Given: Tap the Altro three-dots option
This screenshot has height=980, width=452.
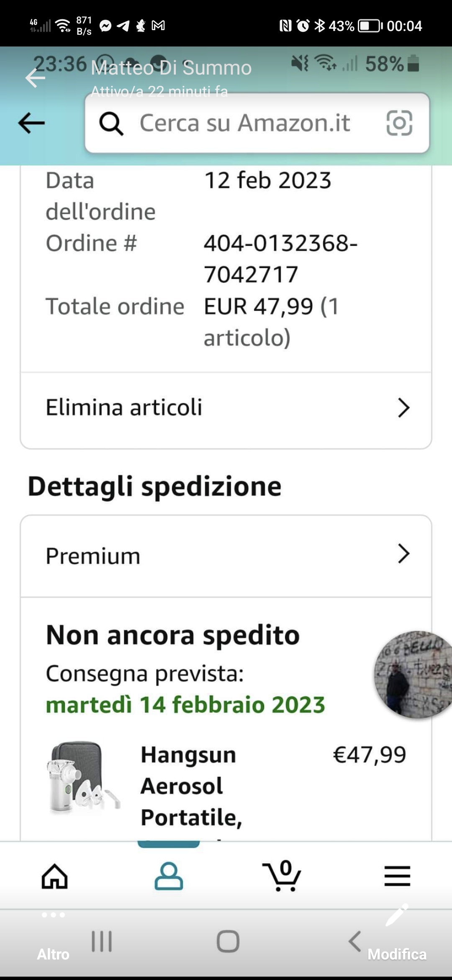Looking at the screenshot, I should coord(53,915).
